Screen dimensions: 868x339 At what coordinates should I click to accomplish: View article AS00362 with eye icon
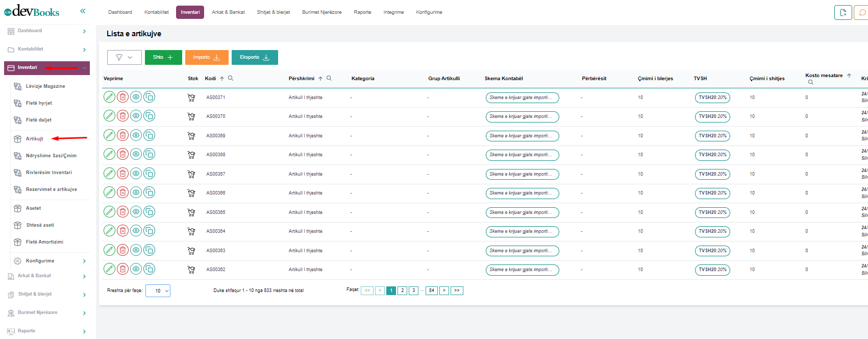tap(136, 269)
